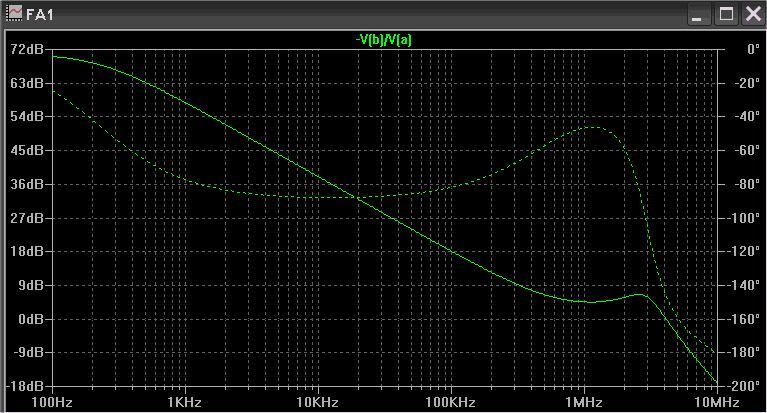Click the 27dB magnitude axis label

27,218
